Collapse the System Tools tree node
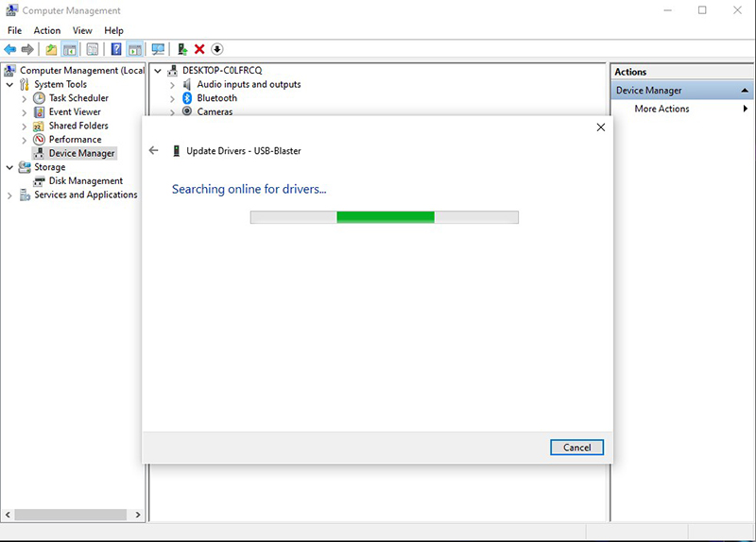 pos(10,84)
